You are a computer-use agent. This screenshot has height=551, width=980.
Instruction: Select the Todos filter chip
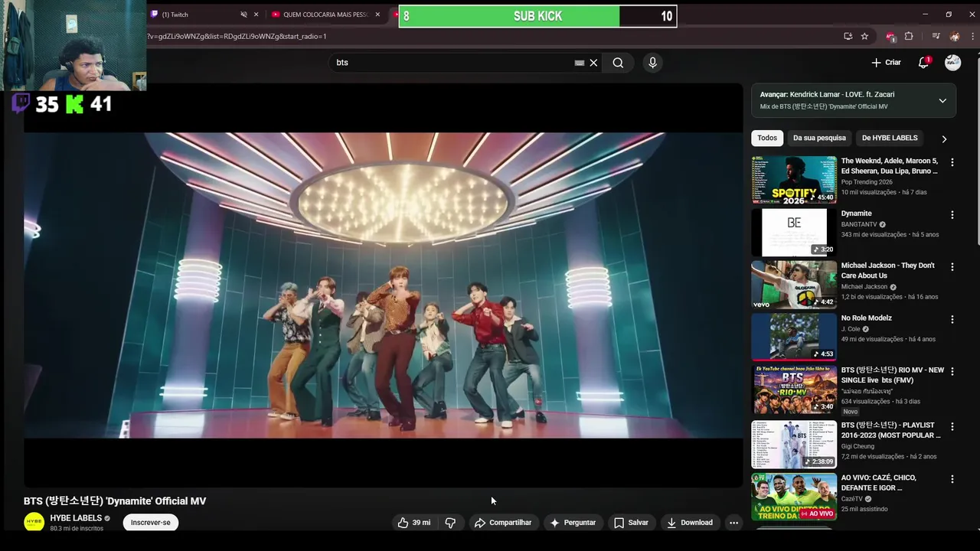point(767,138)
